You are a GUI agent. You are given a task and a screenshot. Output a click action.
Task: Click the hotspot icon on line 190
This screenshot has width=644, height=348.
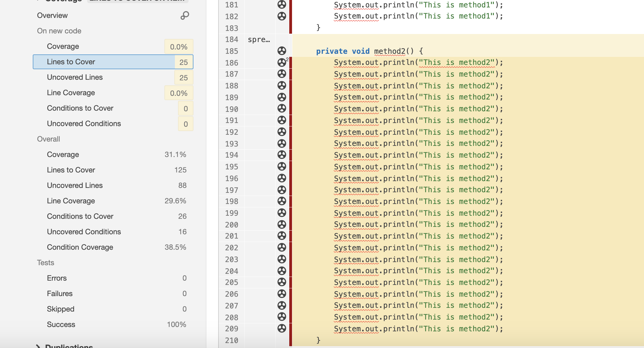pos(282,109)
